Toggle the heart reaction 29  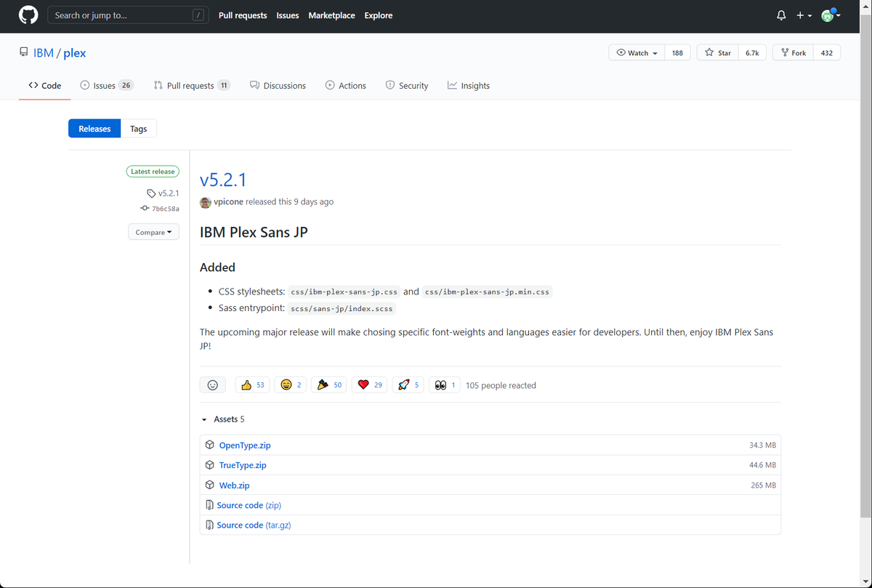[x=370, y=385]
